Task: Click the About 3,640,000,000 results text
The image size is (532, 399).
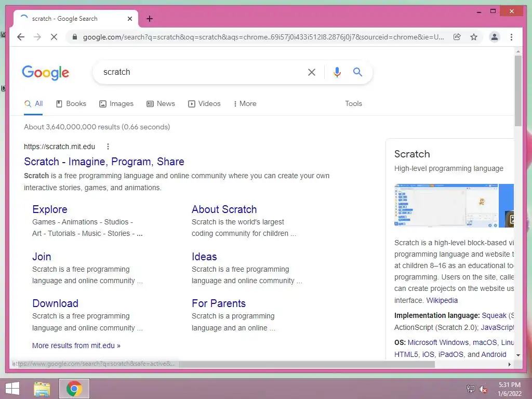Action: tap(97, 127)
